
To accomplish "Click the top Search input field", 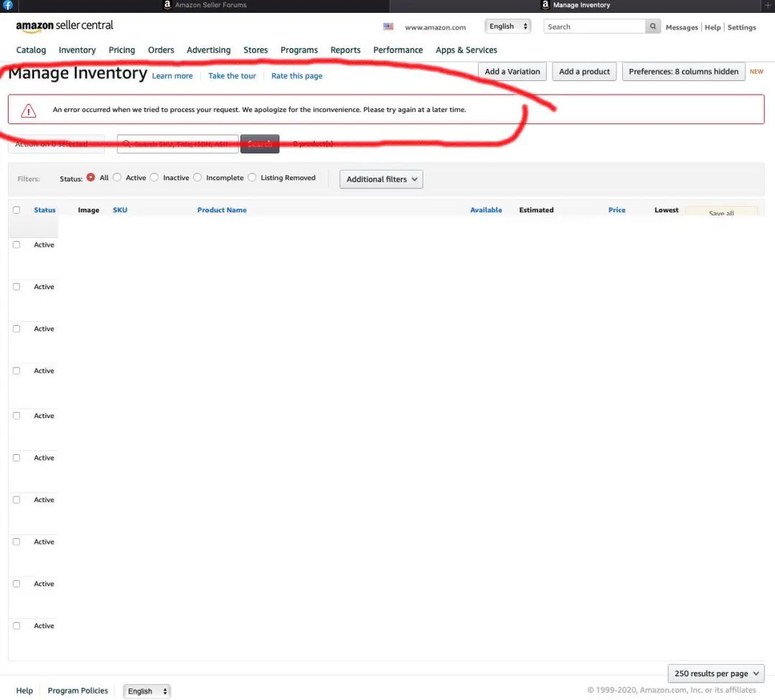I will click(x=594, y=27).
